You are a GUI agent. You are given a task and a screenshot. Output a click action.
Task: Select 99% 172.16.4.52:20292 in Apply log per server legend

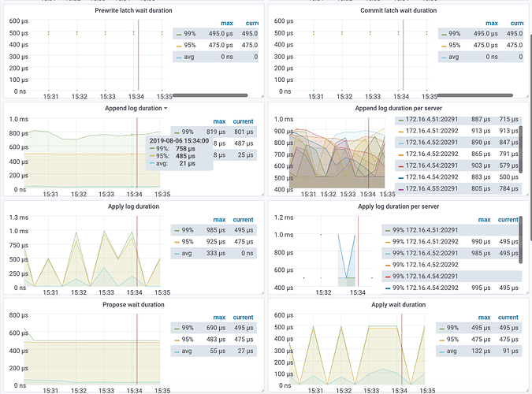[x=425, y=265]
